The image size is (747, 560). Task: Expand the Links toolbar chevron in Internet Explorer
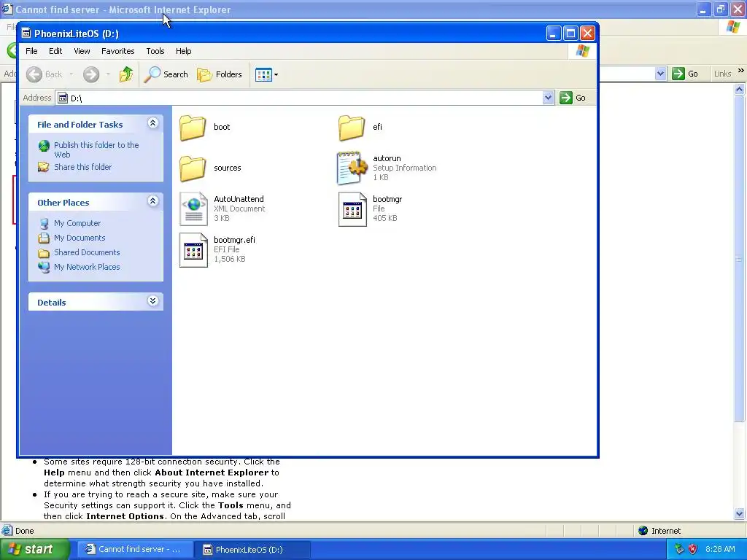[x=741, y=71]
